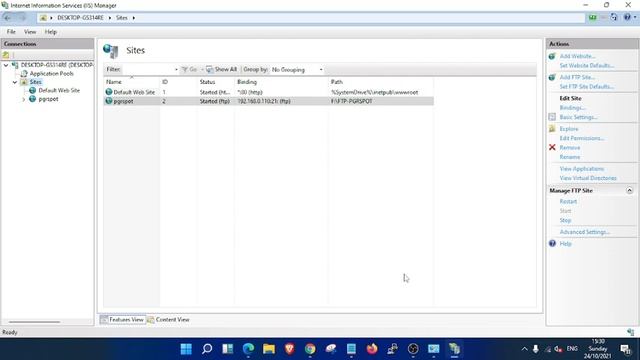Click the IIS Manager taskbar icon

click(454, 349)
